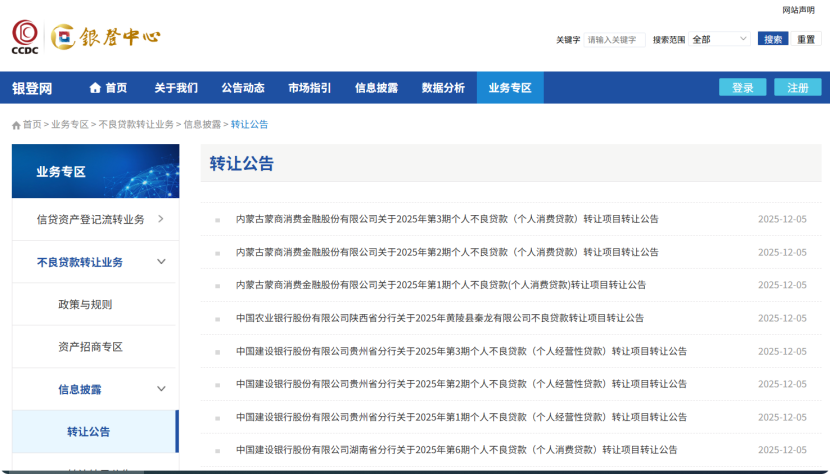This screenshot has height=474, width=831.
Task: Switch to the 数据分析 nav tab
Action: [x=443, y=88]
